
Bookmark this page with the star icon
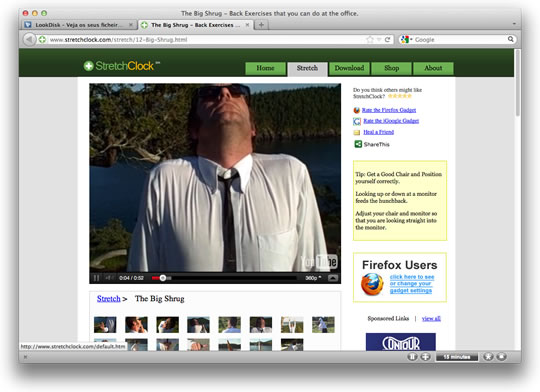tap(370, 40)
